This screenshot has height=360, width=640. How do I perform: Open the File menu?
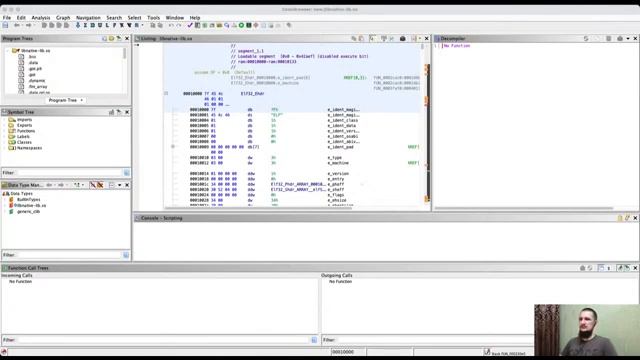tap(7, 18)
